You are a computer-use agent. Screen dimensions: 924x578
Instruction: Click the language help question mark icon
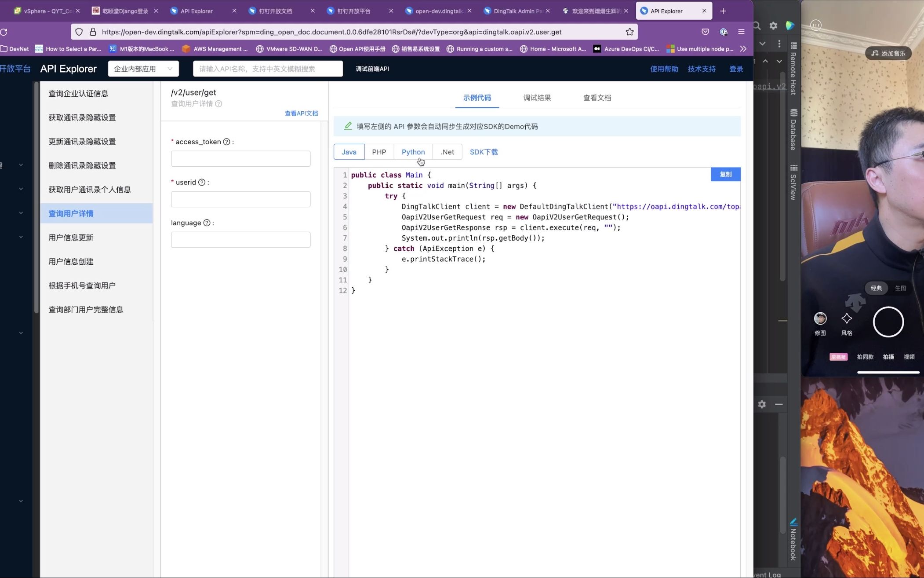pos(207,223)
